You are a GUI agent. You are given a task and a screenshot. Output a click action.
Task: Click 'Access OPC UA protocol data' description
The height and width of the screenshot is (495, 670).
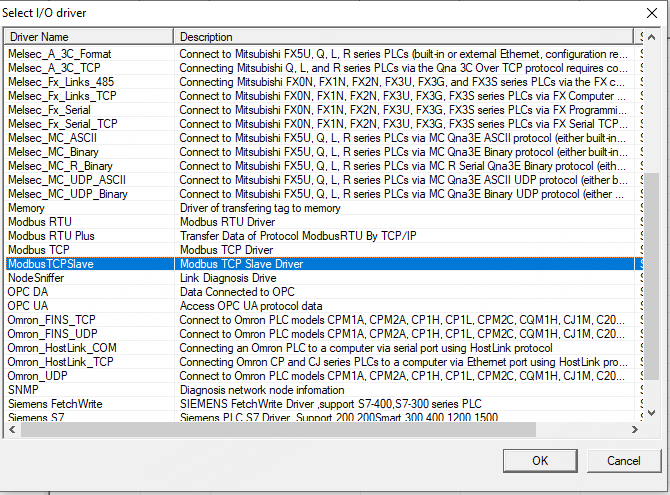click(x=251, y=306)
